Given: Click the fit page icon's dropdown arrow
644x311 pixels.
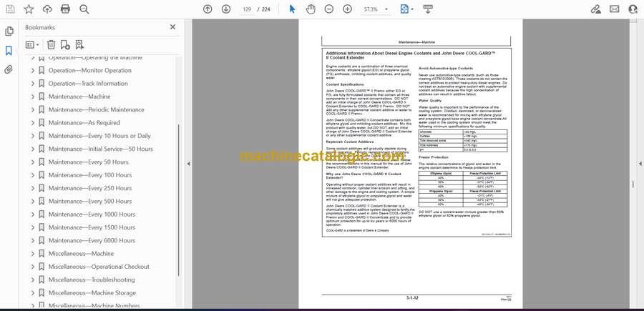Looking at the screenshot, I should 412,9.
